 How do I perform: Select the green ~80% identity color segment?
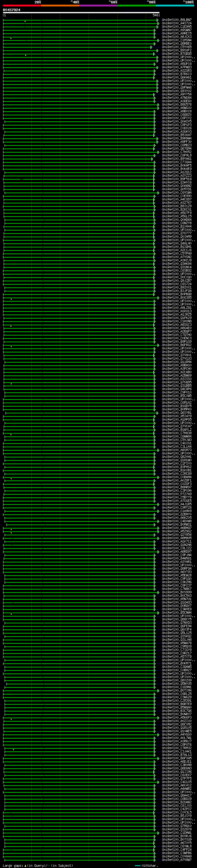tap(137, 6)
